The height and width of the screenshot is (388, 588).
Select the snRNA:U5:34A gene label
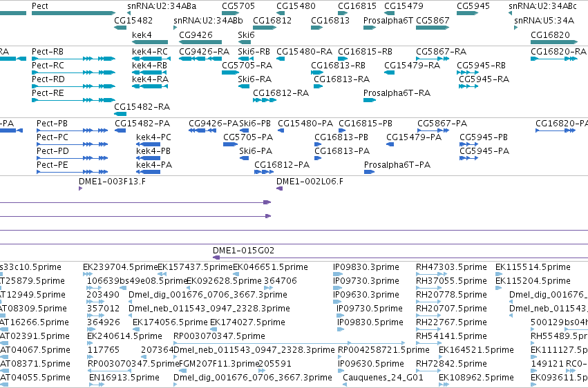click(544, 20)
